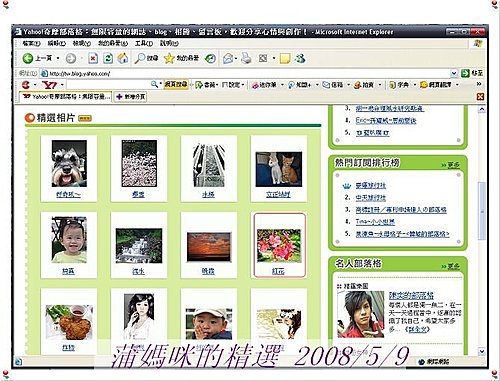
Task: Click the vertical scrollbar thumb
Action: click(482, 211)
